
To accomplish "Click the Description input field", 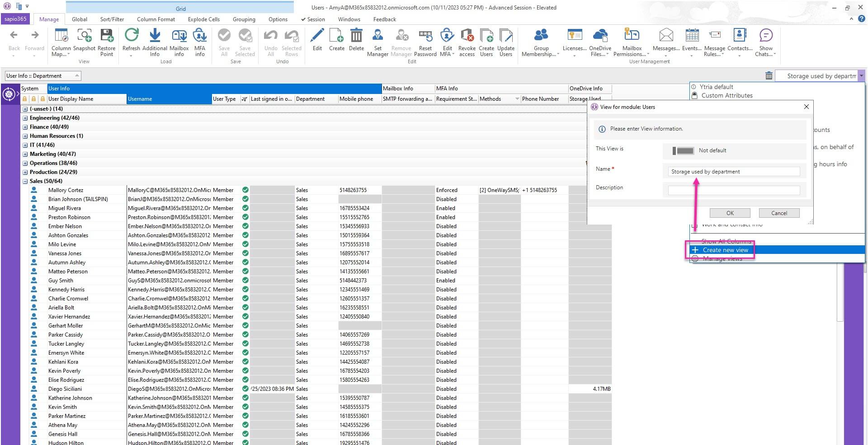I will pos(733,191).
